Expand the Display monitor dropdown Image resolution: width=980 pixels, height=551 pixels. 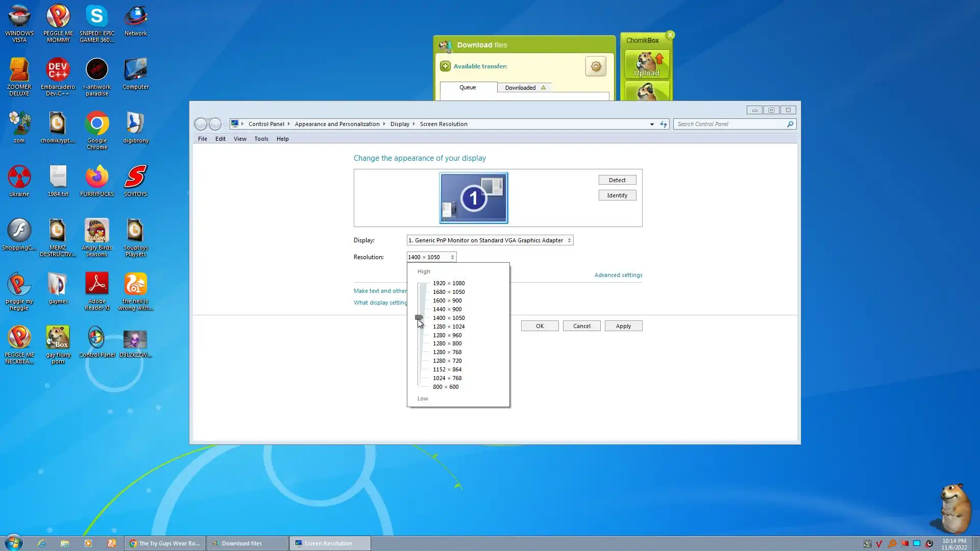(489, 240)
